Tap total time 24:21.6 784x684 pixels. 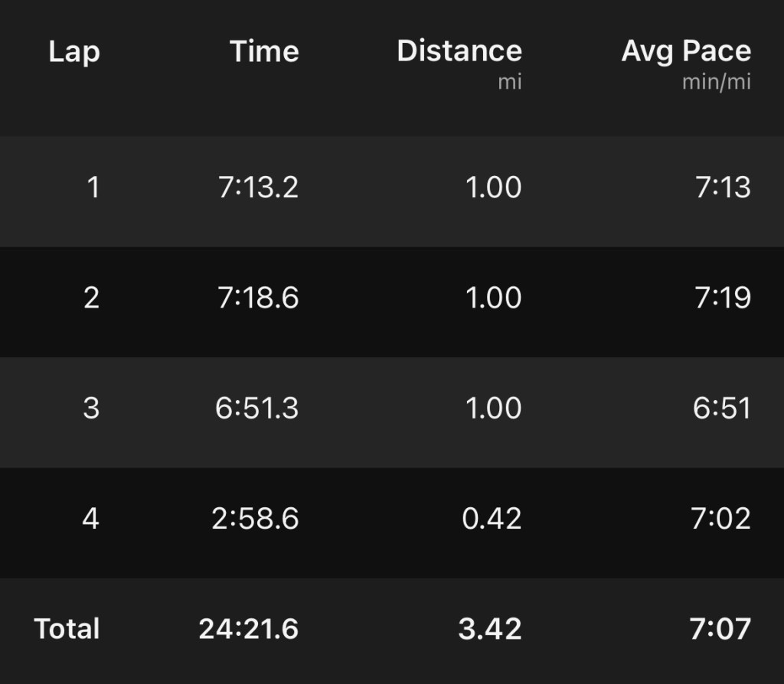pyautogui.click(x=248, y=629)
